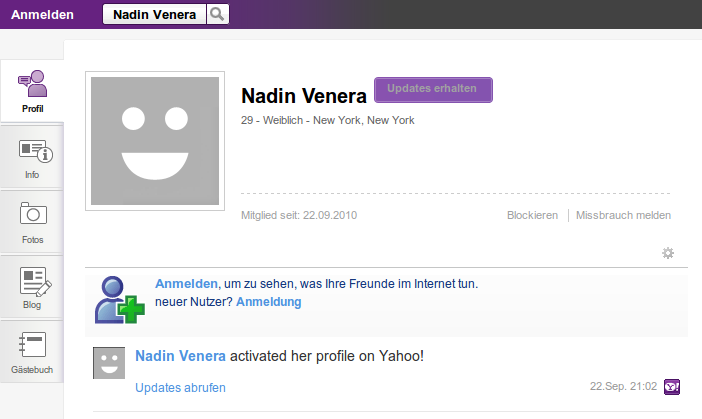Click the text 29 - Weiblich - New York

pos(328,120)
